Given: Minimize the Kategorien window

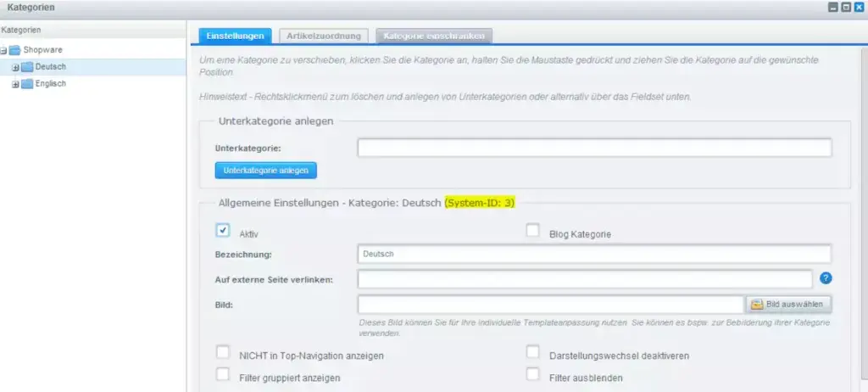Looking at the screenshot, I should click(832, 8).
